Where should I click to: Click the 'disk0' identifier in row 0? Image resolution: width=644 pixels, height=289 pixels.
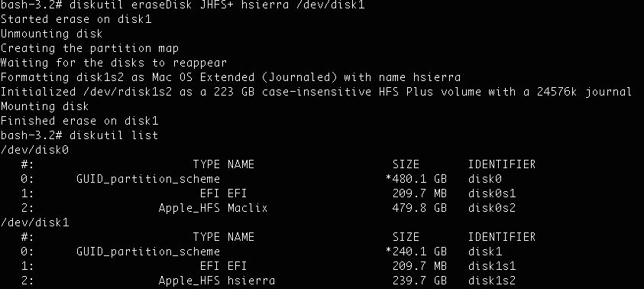(485, 179)
